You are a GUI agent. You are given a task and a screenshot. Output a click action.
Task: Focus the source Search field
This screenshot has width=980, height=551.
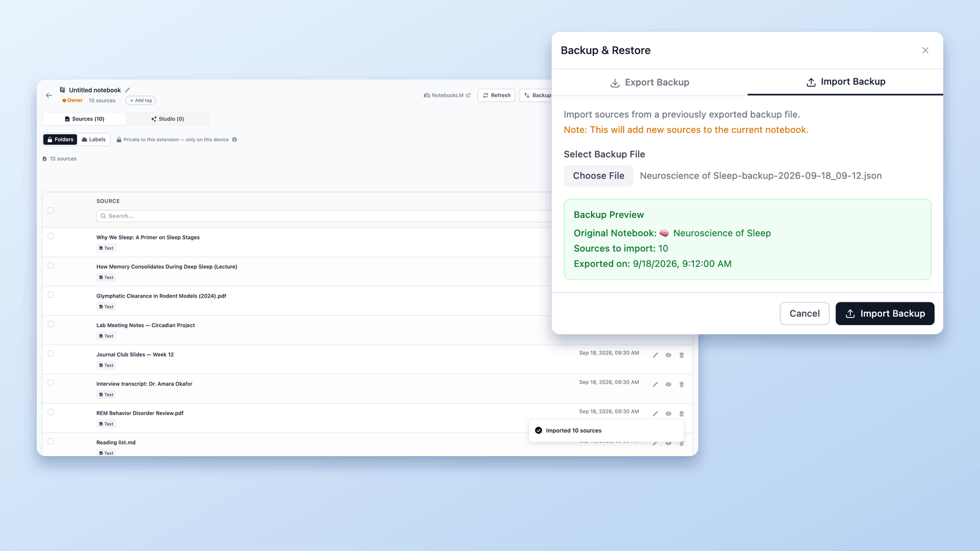[x=325, y=216]
